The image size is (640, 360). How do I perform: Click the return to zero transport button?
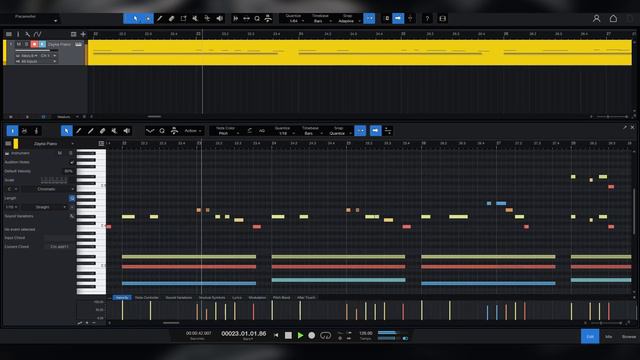point(276,335)
